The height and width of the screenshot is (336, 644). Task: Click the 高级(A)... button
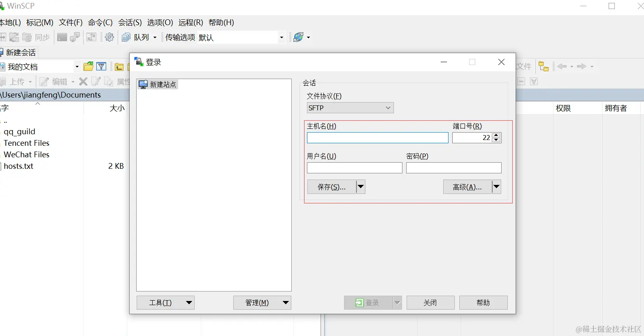click(467, 187)
